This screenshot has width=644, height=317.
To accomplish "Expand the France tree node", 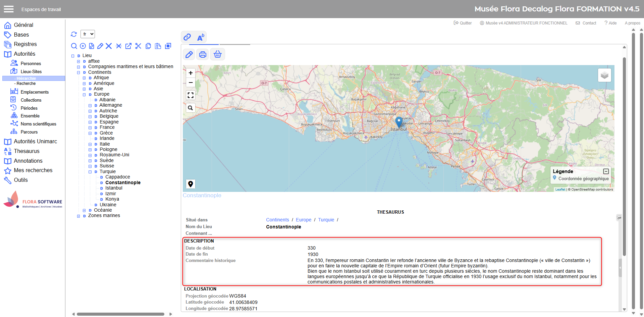I will pos(90,127).
